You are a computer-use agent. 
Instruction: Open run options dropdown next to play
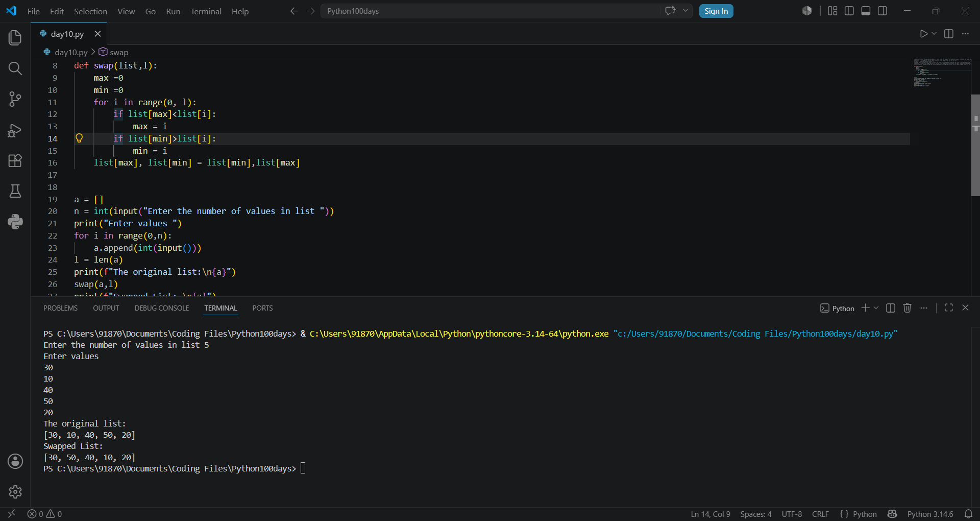point(934,34)
